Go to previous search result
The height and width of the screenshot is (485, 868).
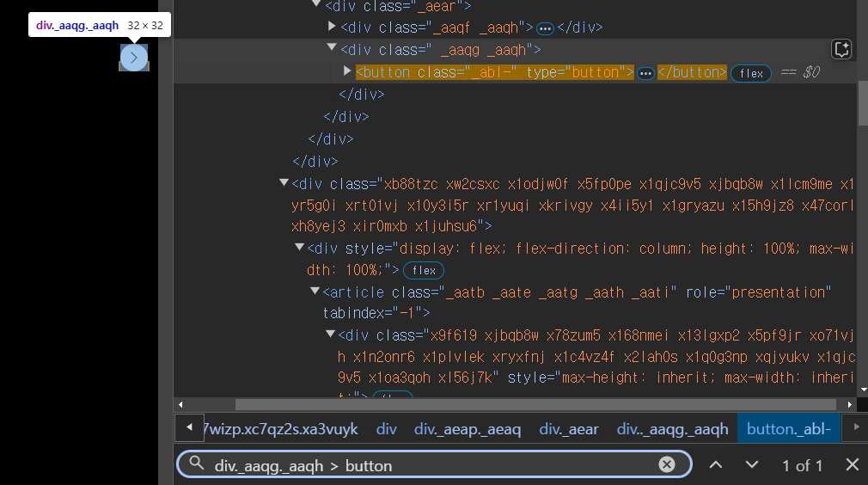(716, 464)
